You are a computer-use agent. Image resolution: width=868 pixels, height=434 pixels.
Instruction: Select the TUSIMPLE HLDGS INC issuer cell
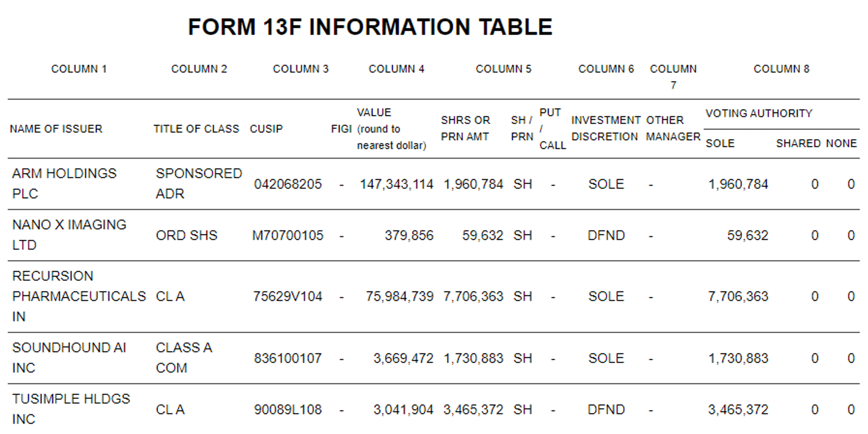coord(71,409)
